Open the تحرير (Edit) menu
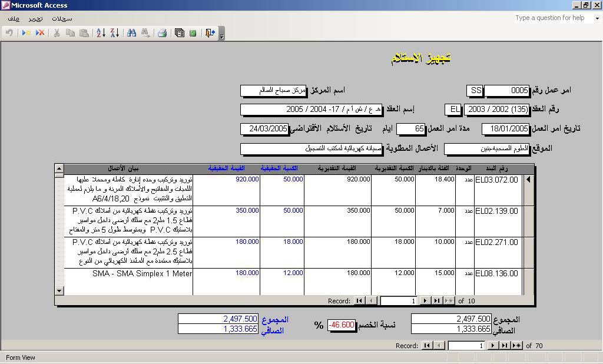 (x=35, y=18)
